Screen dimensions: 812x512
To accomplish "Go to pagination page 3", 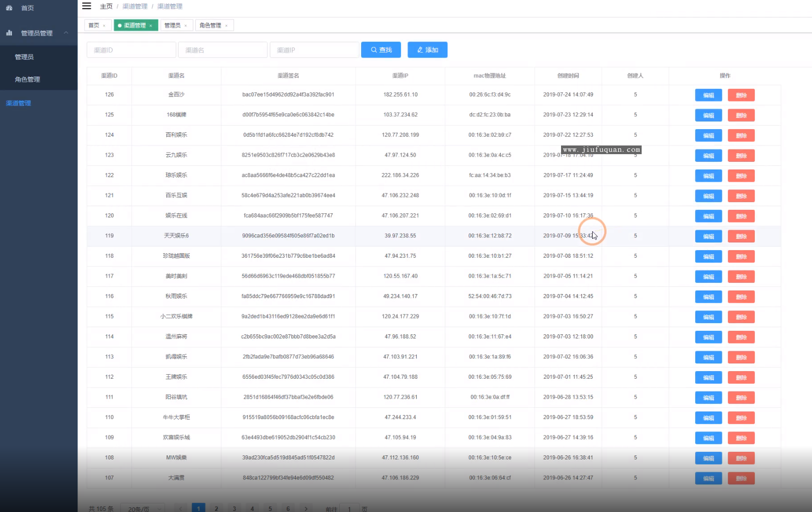I will (234, 508).
